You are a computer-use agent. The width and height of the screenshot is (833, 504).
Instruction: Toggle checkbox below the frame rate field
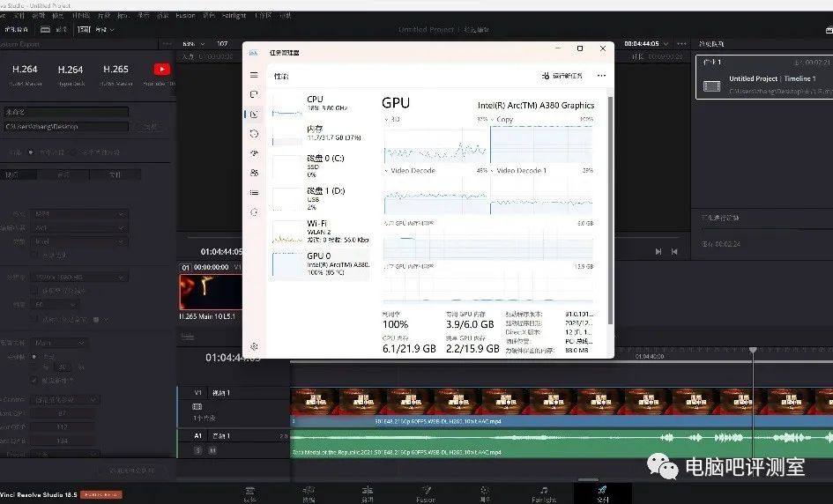34,319
